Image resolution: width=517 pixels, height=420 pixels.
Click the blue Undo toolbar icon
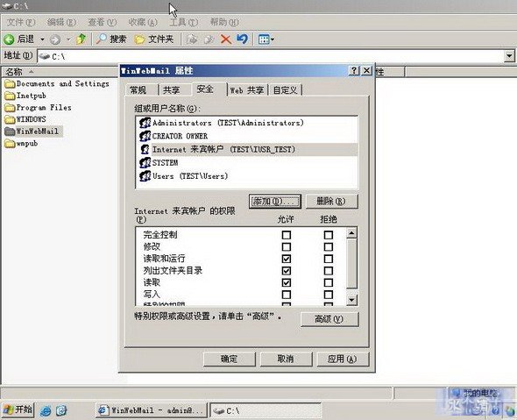click(242, 39)
